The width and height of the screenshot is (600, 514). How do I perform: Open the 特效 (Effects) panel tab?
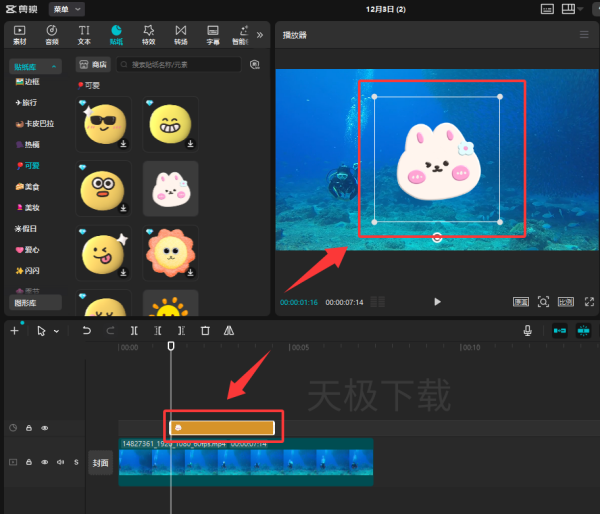click(x=148, y=35)
